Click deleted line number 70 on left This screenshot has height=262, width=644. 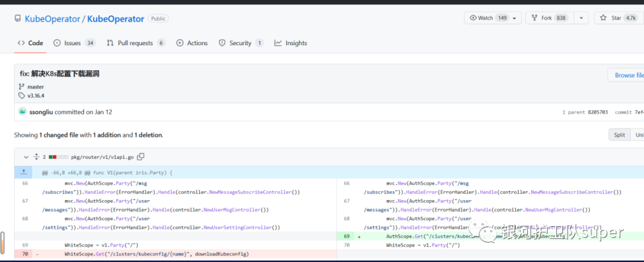click(25, 254)
